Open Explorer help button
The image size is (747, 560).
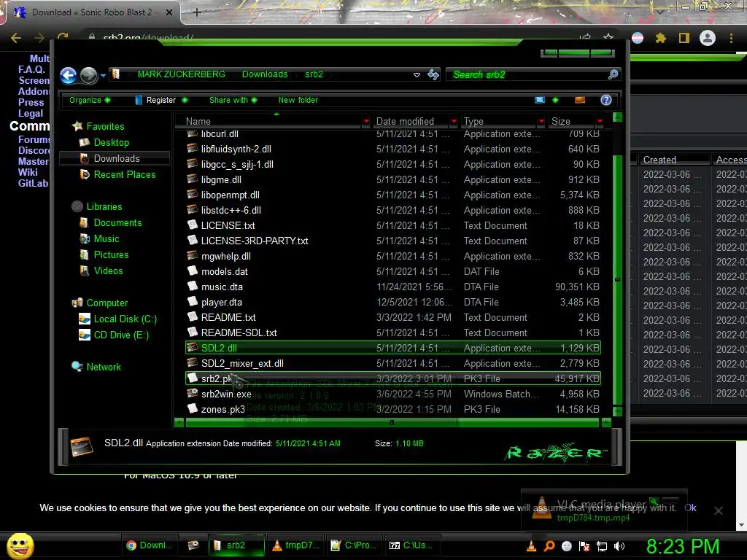click(606, 100)
